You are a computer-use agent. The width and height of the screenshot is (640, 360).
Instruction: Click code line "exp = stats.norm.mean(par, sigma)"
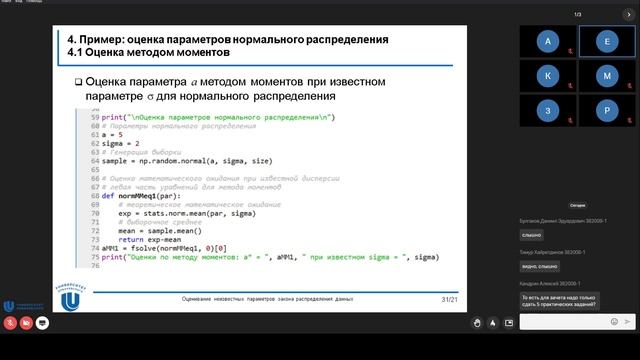tap(187, 213)
